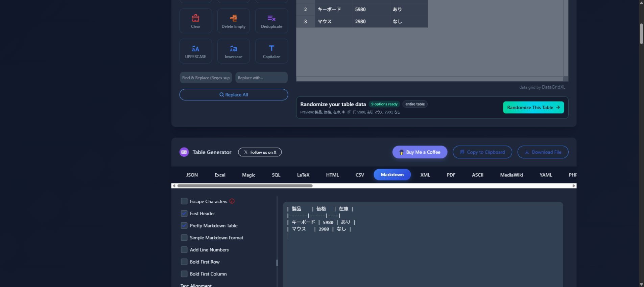
Task: Click the 9 options ready badge
Action: coord(384,104)
